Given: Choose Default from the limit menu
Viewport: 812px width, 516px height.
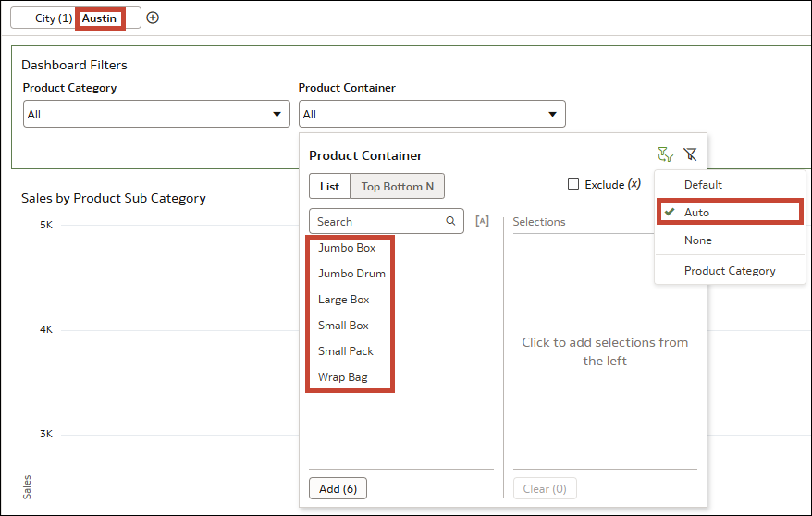Looking at the screenshot, I should point(703,184).
